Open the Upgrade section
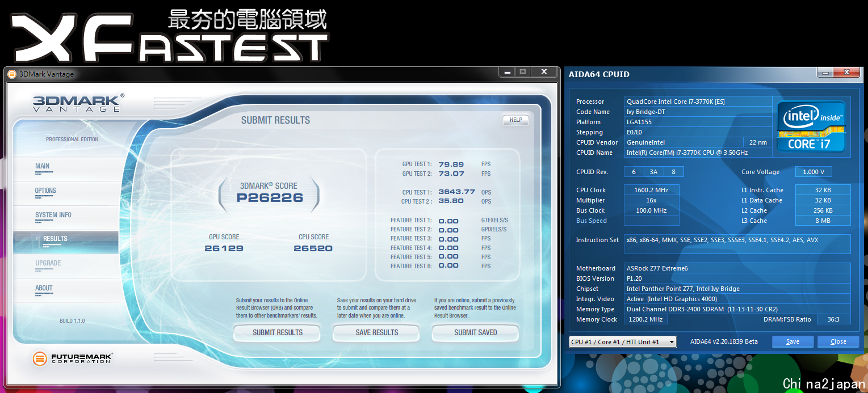The height and width of the screenshot is (393, 868). [x=48, y=263]
